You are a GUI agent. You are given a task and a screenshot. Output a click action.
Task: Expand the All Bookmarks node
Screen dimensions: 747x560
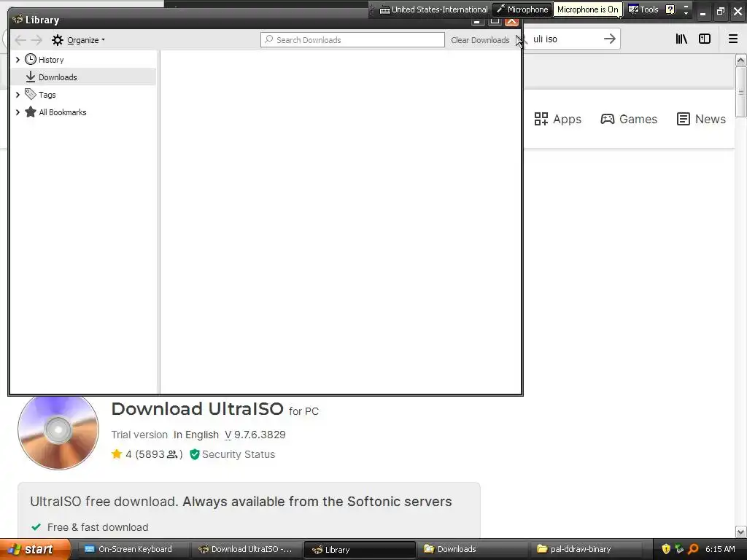(18, 112)
